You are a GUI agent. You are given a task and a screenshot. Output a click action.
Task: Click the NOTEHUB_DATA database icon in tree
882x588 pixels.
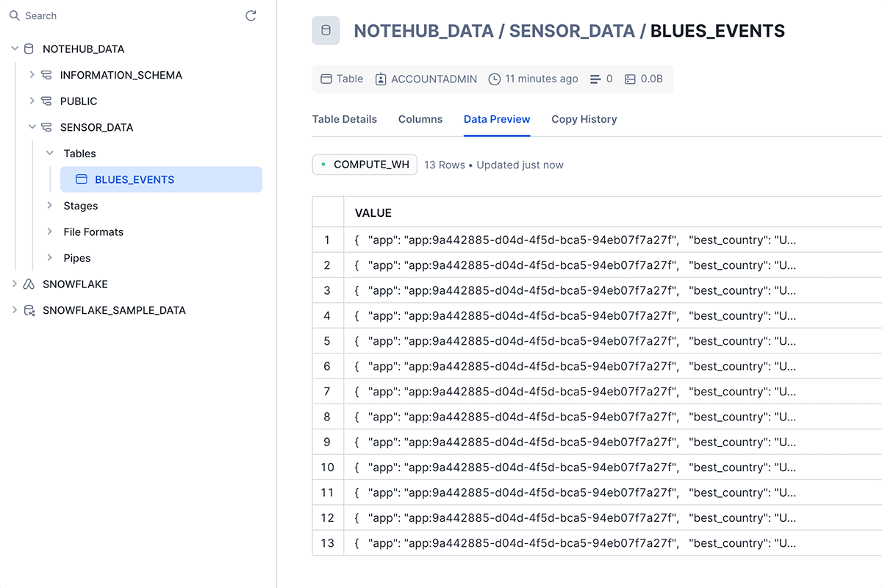click(29, 49)
